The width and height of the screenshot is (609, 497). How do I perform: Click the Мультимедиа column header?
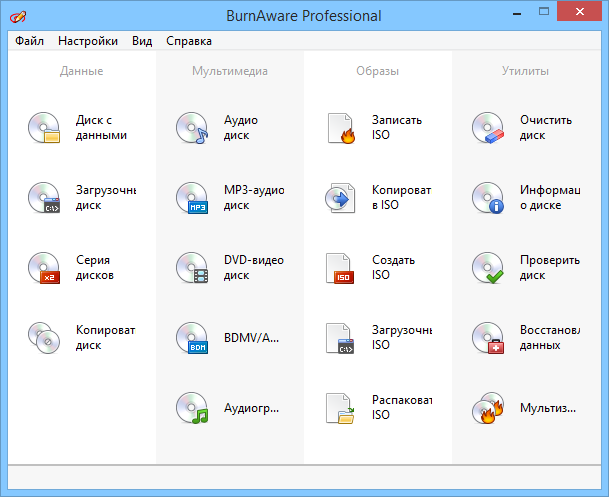tap(230, 71)
